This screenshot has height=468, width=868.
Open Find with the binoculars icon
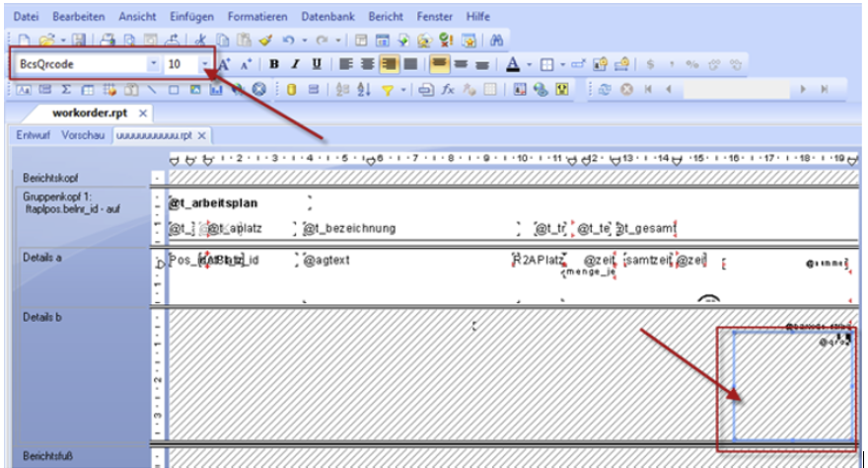(497, 40)
